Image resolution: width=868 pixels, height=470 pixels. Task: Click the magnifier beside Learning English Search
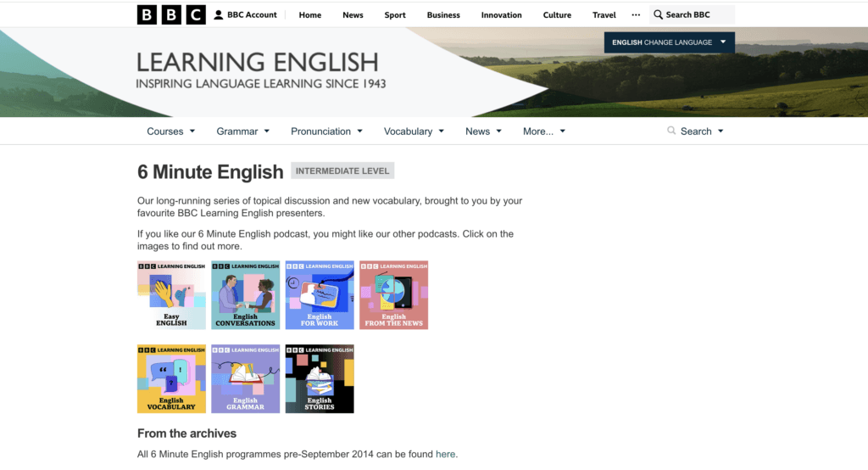(x=671, y=131)
